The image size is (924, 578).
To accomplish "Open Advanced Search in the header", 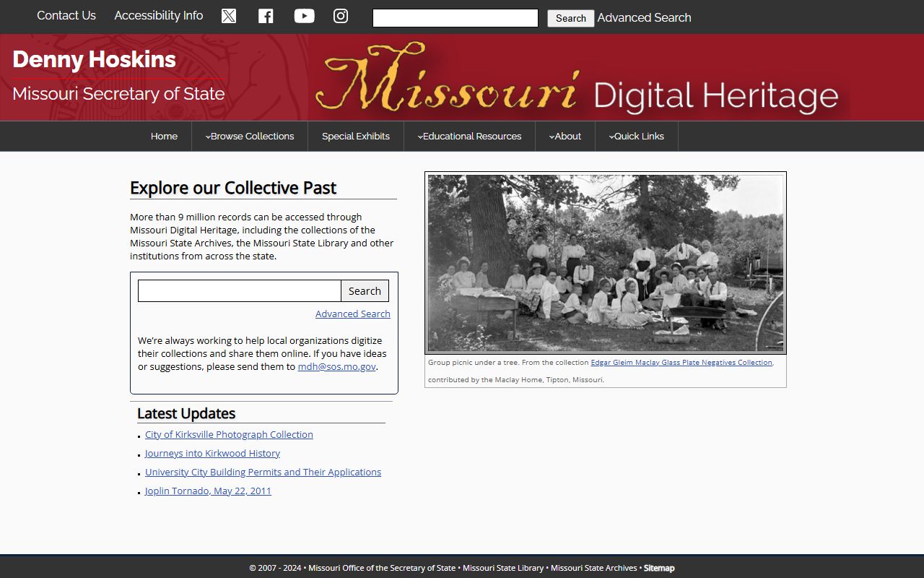I will pos(644,17).
